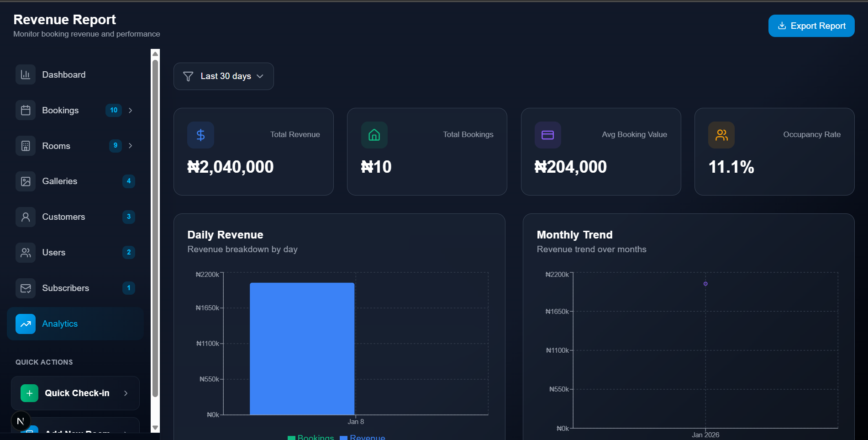Toggle the Bookings legend in Daily Revenue chart
Image resolution: width=868 pixels, height=440 pixels.
(x=311, y=437)
